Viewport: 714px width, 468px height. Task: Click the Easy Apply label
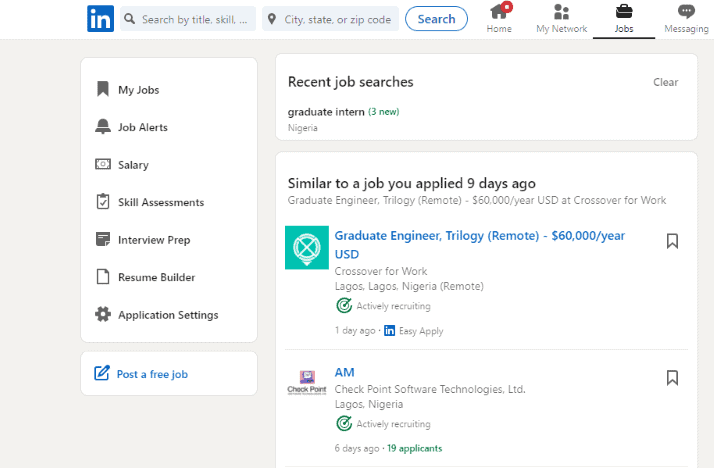pyautogui.click(x=421, y=331)
